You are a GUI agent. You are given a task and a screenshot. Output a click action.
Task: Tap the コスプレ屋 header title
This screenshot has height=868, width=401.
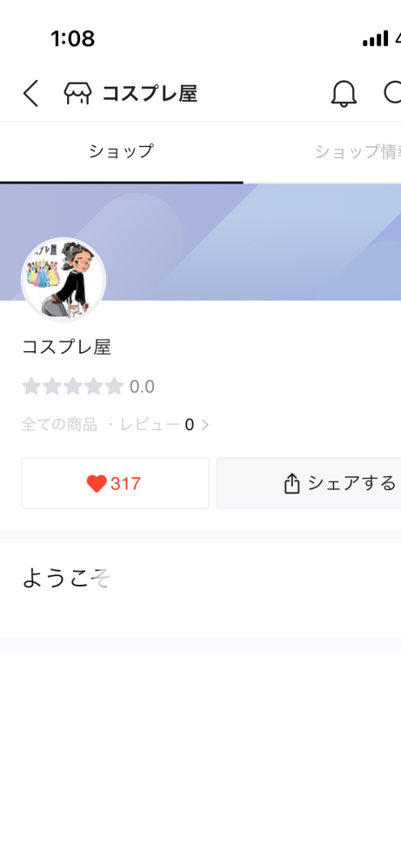[150, 94]
